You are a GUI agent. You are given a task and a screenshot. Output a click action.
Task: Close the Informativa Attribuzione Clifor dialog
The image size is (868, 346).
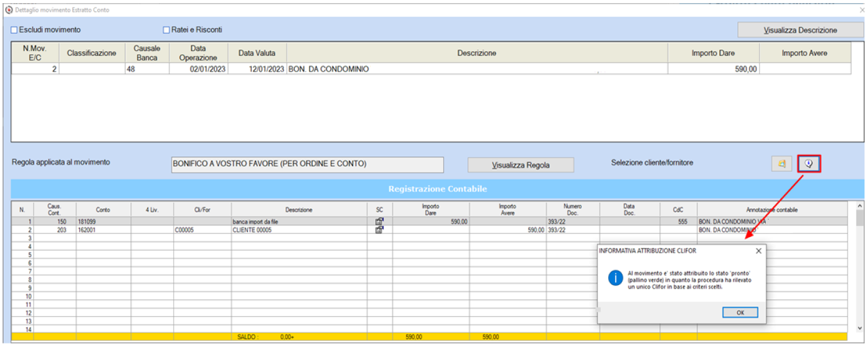coord(758,251)
